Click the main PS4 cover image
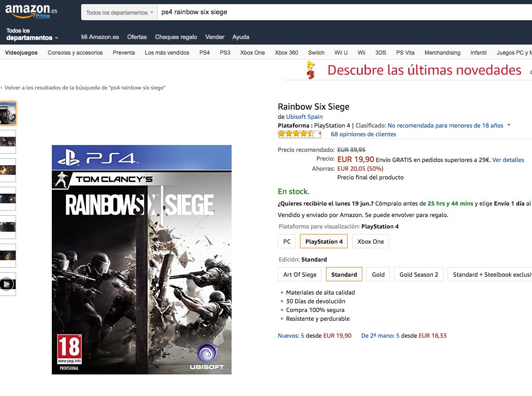This screenshot has height=396, width=532. 141,260
